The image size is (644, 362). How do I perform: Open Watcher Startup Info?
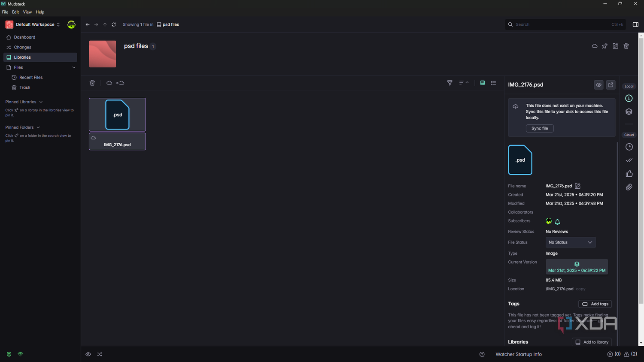(519, 354)
